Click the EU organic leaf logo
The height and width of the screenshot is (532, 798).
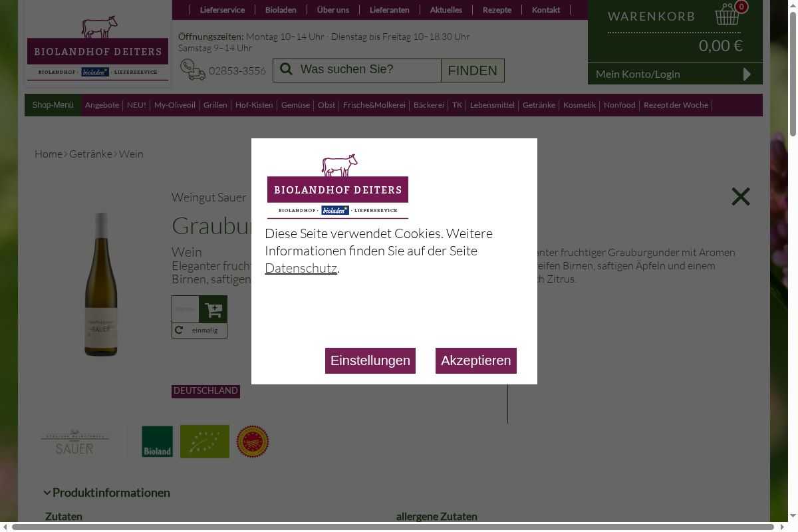click(x=205, y=442)
